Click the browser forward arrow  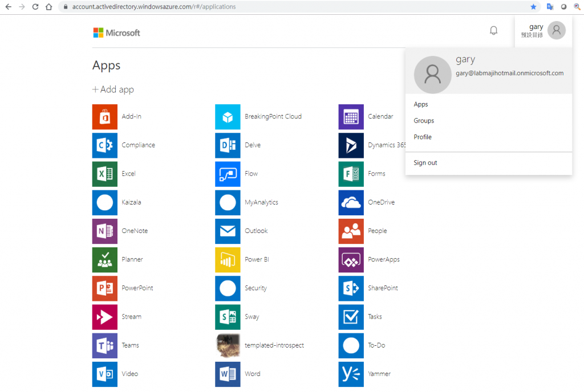(x=22, y=7)
